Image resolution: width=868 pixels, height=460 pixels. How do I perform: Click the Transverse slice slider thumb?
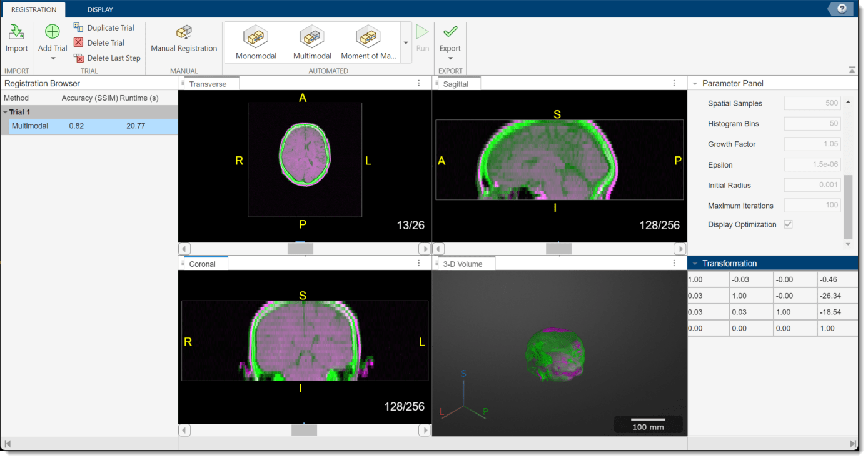point(300,249)
